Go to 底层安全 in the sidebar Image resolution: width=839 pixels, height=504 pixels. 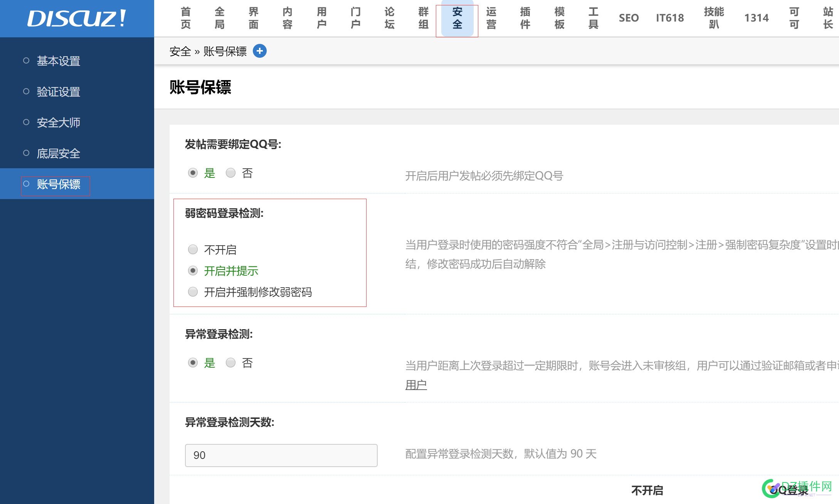pyautogui.click(x=58, y=153)
